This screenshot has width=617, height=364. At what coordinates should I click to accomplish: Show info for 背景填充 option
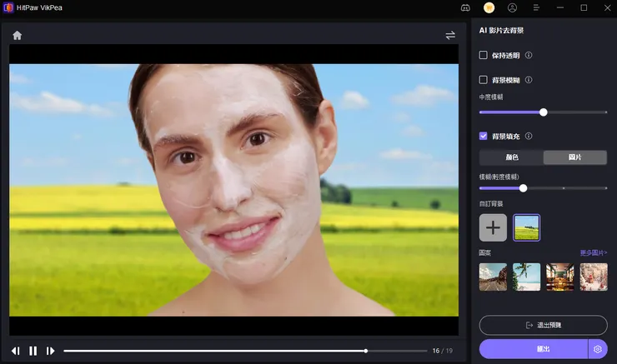click(x=529, y=136)
